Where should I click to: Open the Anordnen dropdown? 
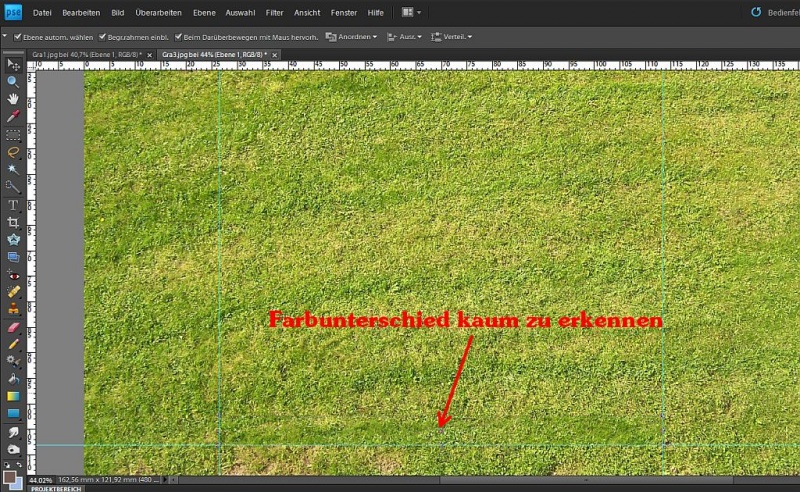351,37
